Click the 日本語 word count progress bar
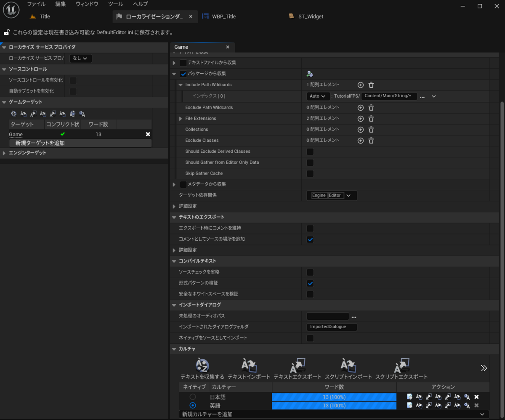 [x=334, y=397]
